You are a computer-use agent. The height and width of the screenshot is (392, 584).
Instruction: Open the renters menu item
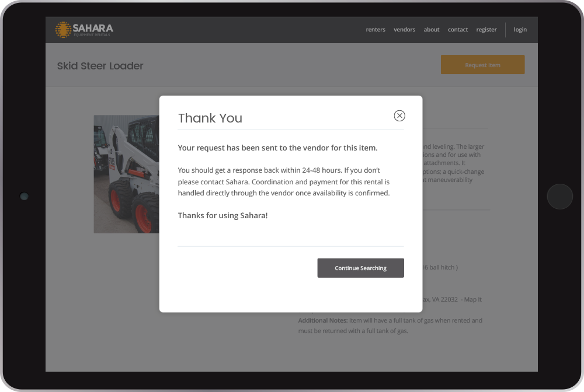tap(376, 30)
